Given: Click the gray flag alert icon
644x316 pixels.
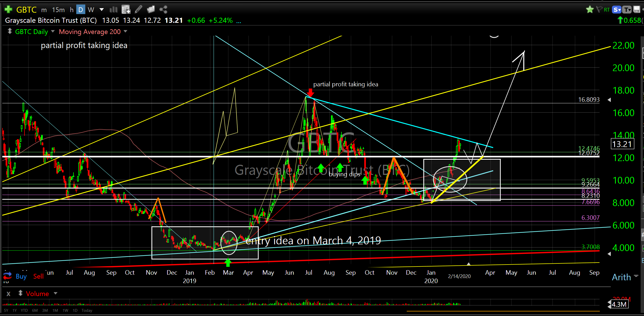Looking at the screenshot, I should pos(599,10).
